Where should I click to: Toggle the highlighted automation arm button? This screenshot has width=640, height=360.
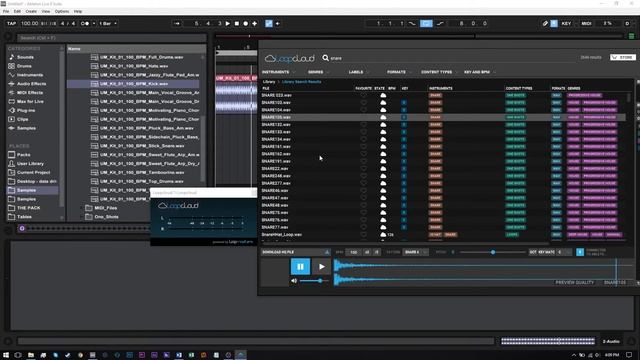[269, 24]
